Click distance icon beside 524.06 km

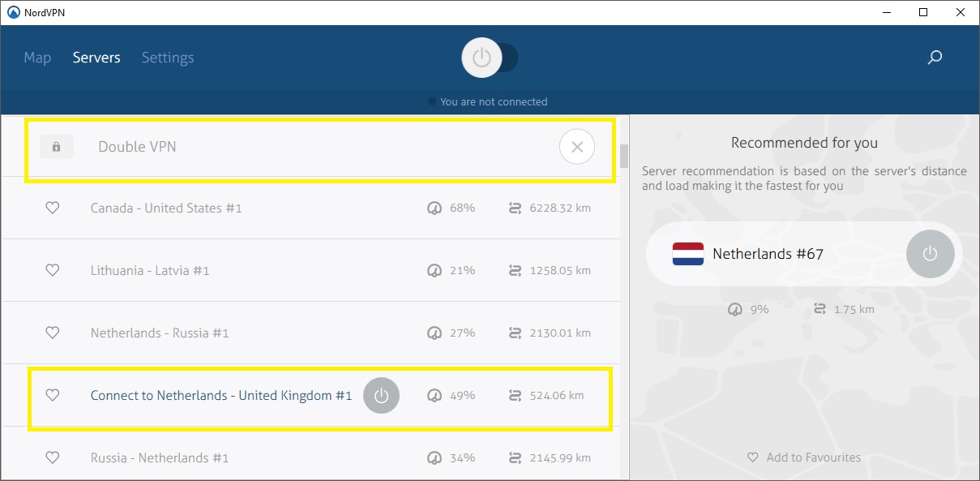point(516,396)
